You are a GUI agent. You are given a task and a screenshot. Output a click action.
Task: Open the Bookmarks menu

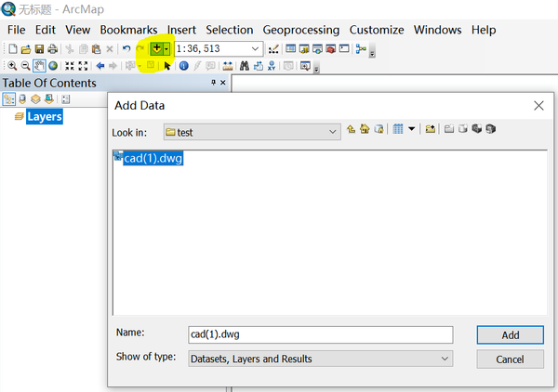point(128,30)
